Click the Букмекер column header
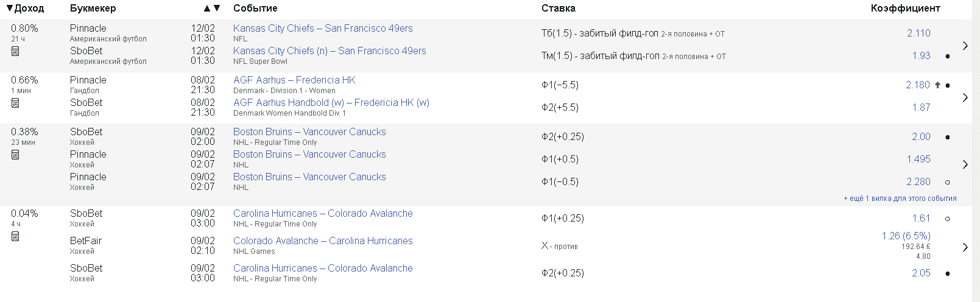 [x=93, y=9]
